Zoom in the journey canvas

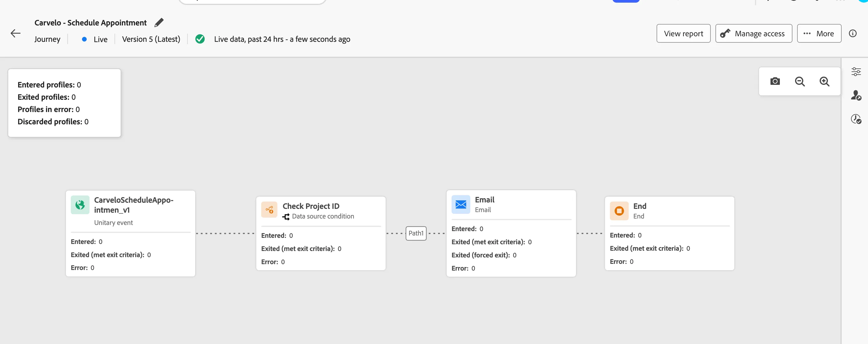[824, 81]
